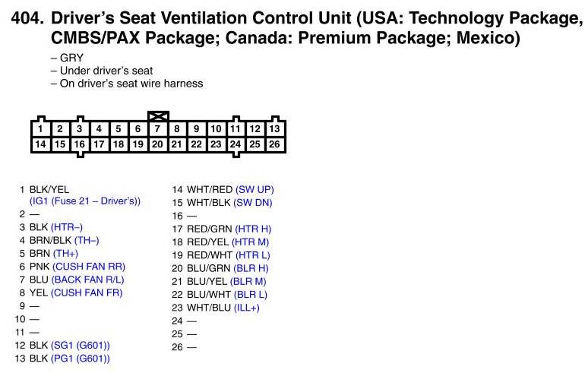Open the SG1 (G601) ground link
The image size is (588, 376).
click(x=81, y=345)
